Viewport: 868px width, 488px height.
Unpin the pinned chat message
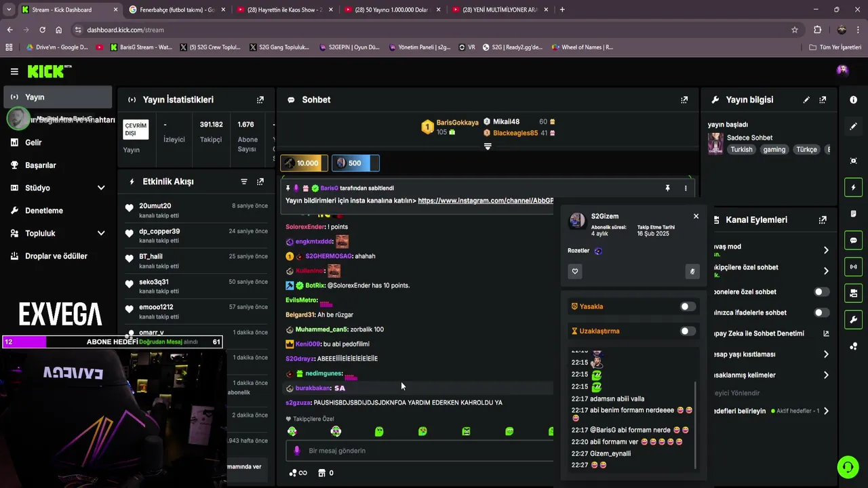(667, 188)
